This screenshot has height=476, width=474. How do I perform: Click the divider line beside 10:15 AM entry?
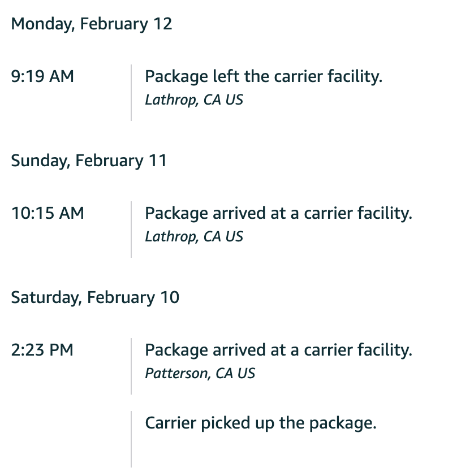pyautogui.click(x=131, y=230)
